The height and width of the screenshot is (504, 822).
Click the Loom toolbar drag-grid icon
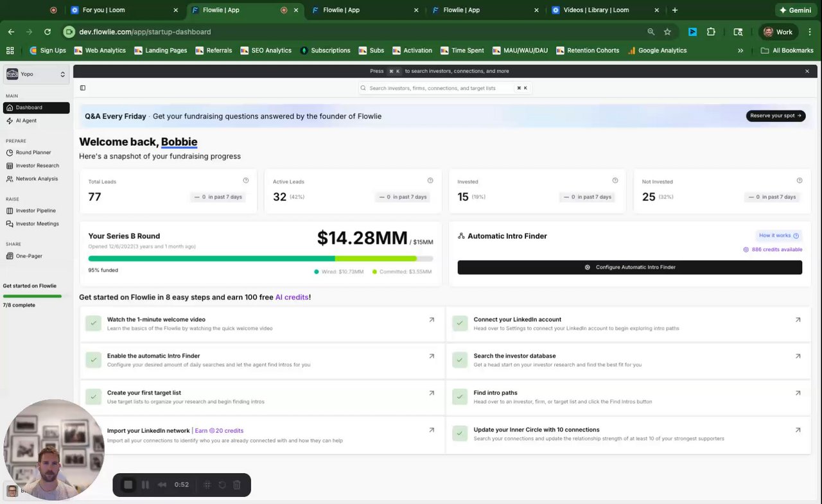[x=207, y=485]
